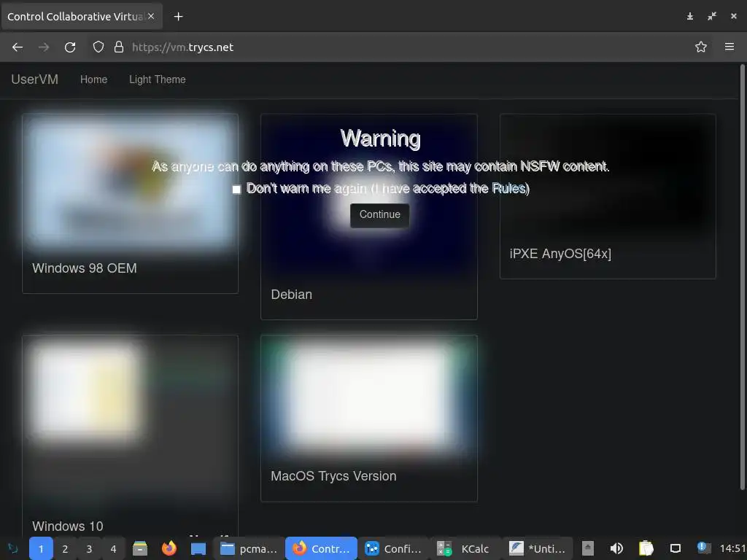Screen dimensions: 747x560
Task: Open the MacOS Trycs Version thumbnail
Action: coord(369,397)
